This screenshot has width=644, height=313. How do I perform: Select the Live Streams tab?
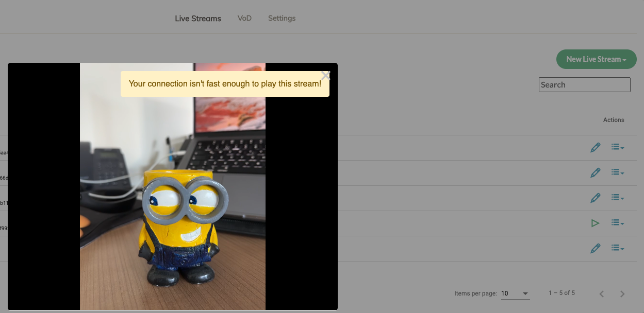point(197,18)
